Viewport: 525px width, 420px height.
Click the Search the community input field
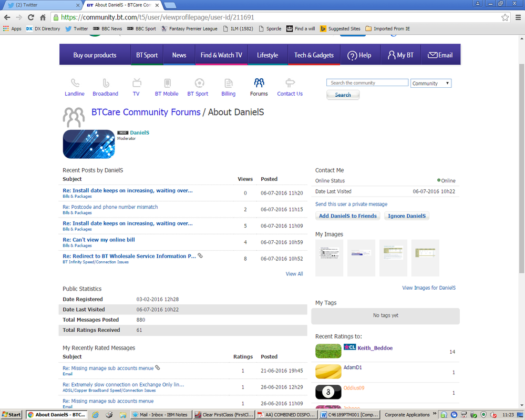pyautogui.click(x=367, y=83)
